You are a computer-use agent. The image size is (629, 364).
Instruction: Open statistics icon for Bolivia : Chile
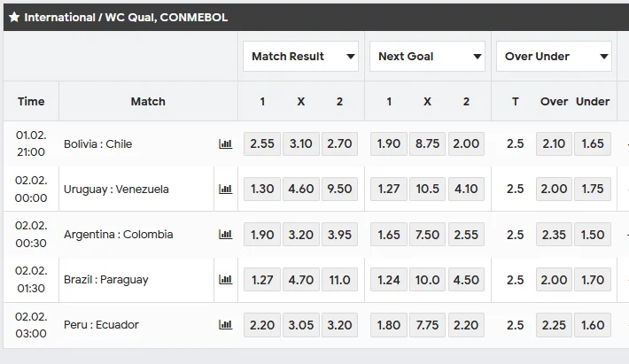[x=226, y=144]
